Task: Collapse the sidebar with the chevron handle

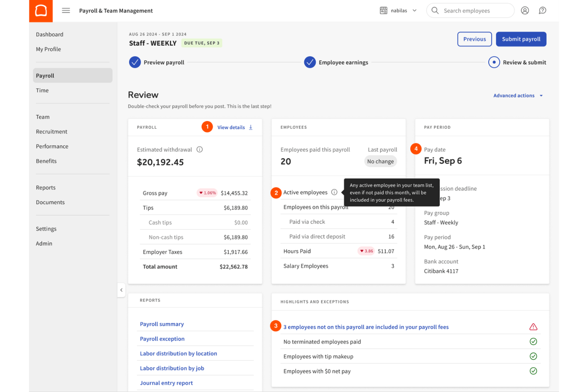Action: (x=121, y=290)
